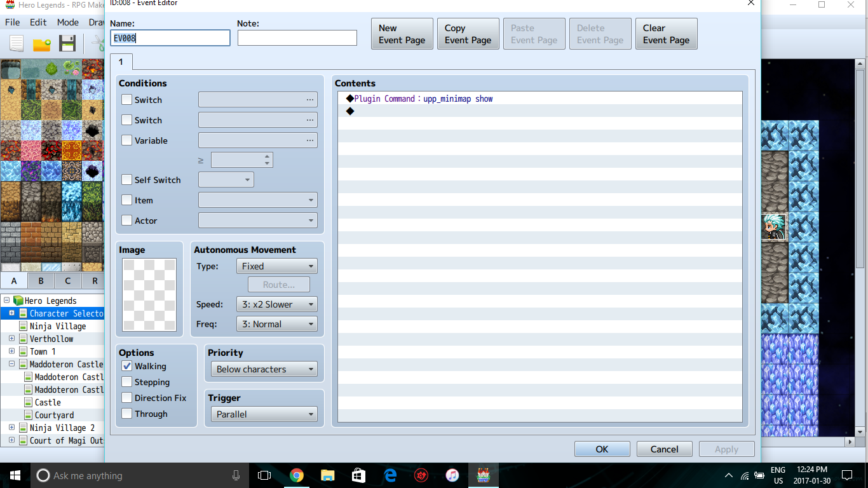The height and width of the screenshot is (488, 868).
Task: Open iTunes from the taskbar
Action: 452,475
